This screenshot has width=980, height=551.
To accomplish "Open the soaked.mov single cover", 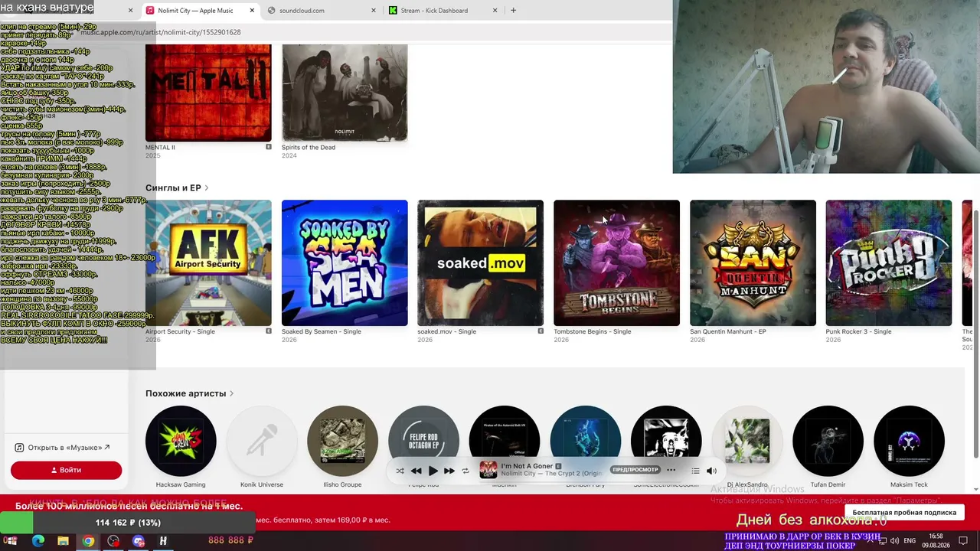I will click(x=481, y=263).
